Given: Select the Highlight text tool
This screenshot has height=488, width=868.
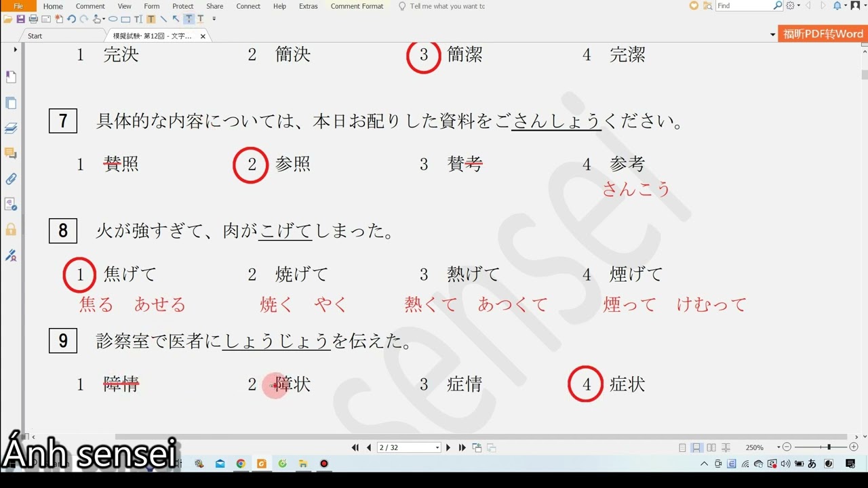Looking at the screenshot, I should coord(151,19).
